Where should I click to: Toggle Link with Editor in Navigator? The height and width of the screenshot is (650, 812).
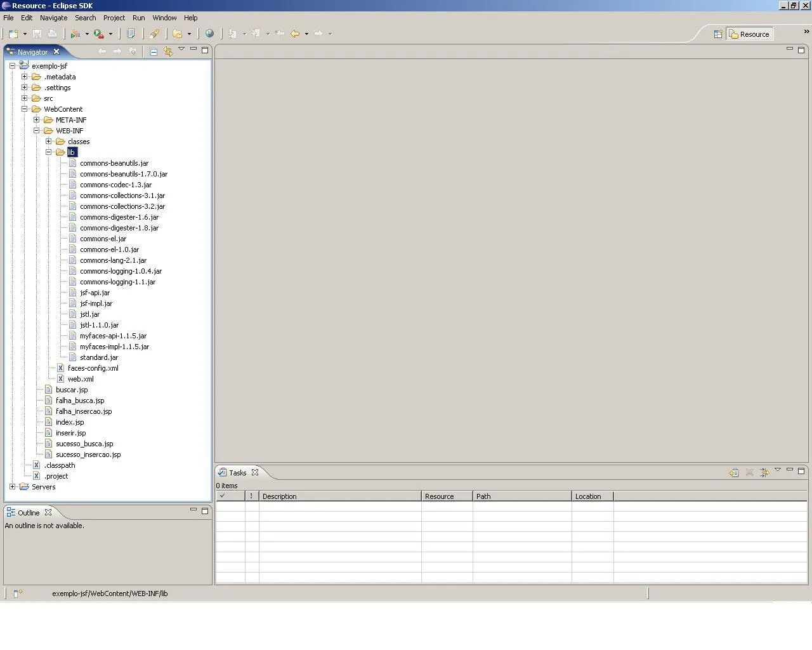pos(168,51)
